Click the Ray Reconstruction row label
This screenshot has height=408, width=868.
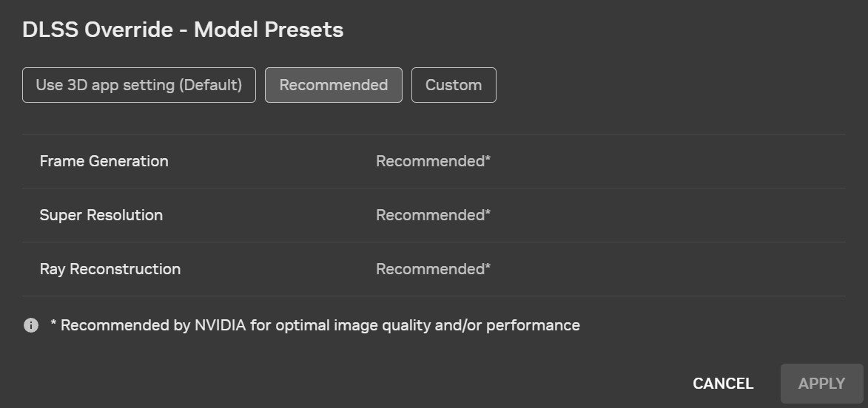pos(110,269)
